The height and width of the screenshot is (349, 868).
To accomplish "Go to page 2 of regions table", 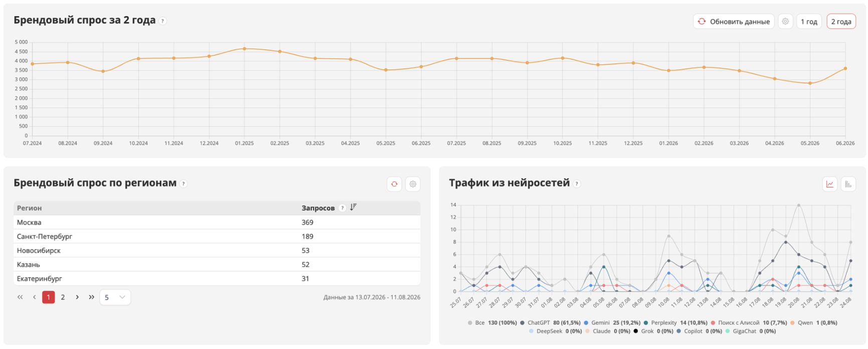I will pos(63,297).
